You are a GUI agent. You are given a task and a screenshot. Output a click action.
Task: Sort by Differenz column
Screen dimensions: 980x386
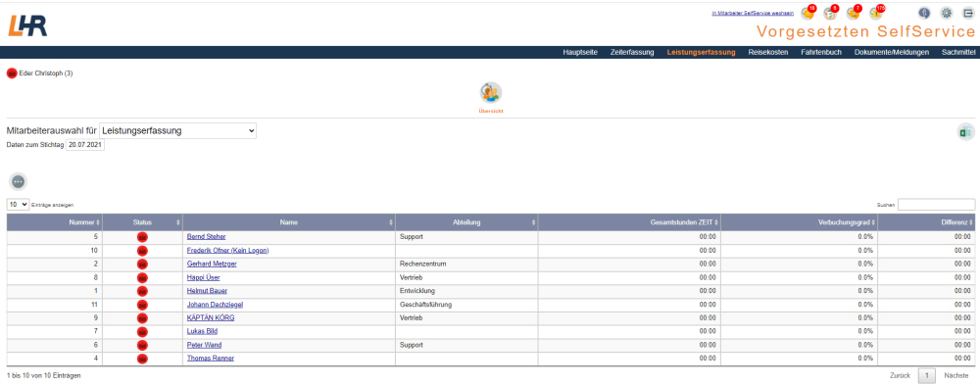coord(926,222)
